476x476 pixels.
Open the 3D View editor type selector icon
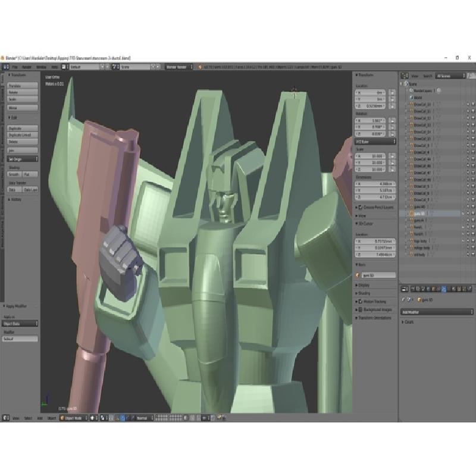pyautogui.click(x=5, y=418)
